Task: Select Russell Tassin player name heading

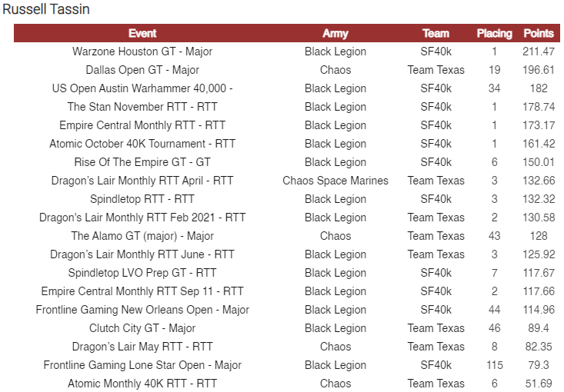Action: point(46,10)
